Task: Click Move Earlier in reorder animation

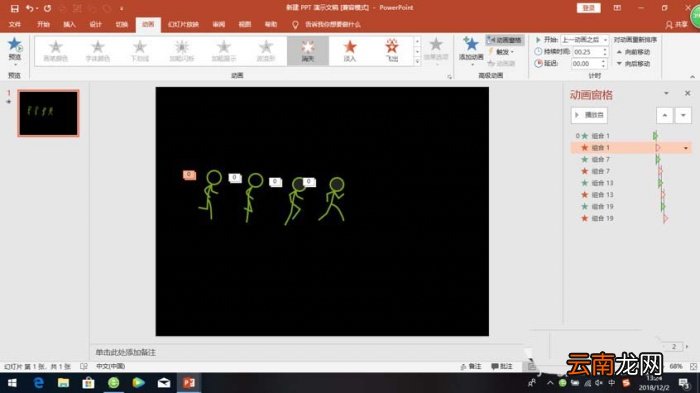Action: (x=633, y=52)
